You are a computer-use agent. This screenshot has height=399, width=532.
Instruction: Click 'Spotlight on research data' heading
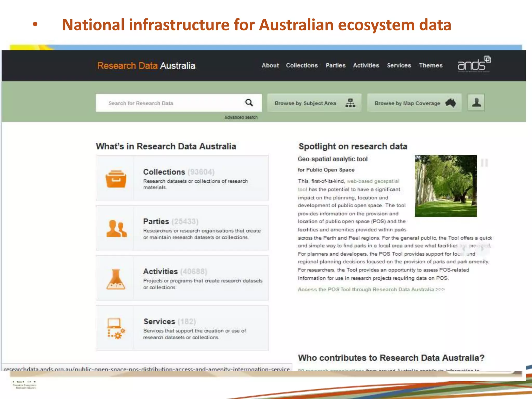(353, 147)
